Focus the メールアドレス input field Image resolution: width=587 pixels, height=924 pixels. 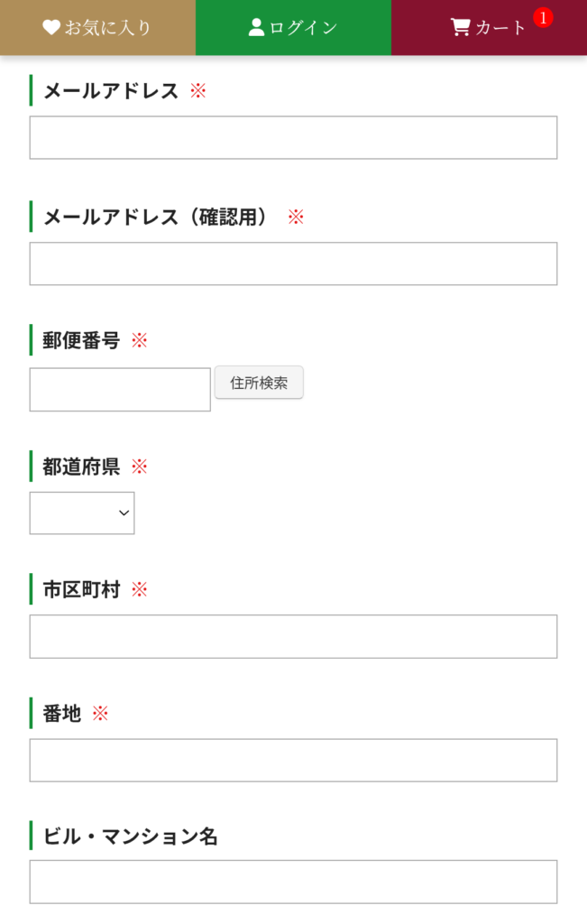[293, 137]
